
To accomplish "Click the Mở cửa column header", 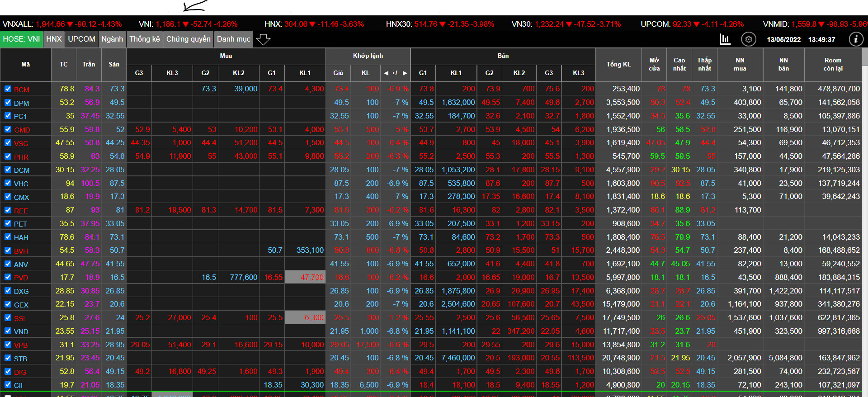I will point(654,65).
